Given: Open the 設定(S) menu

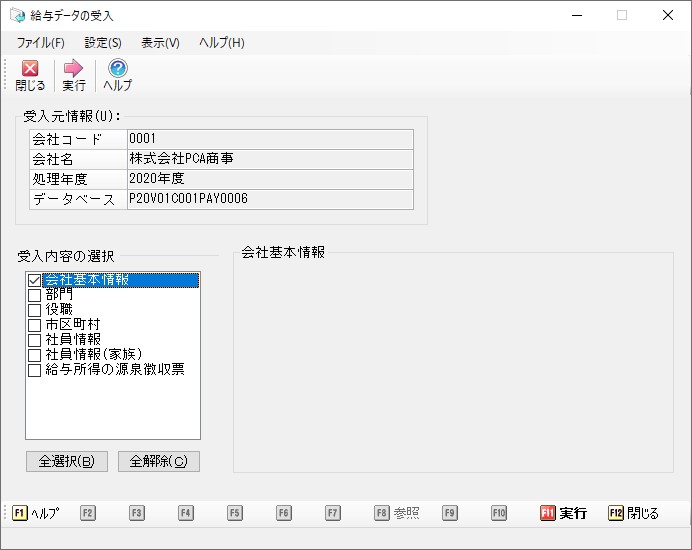Looking at the screenshot, I should click(x=103, y=43).
